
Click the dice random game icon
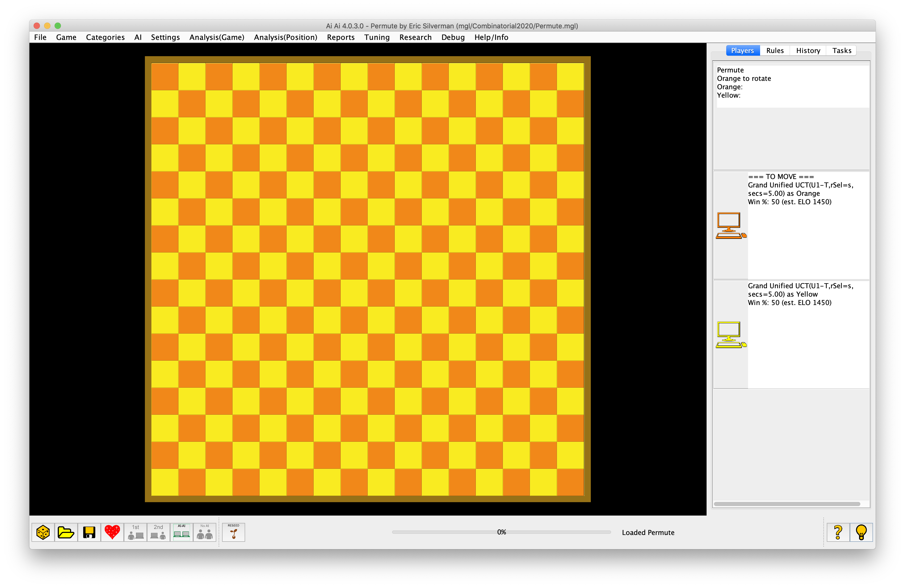(43, 532)
